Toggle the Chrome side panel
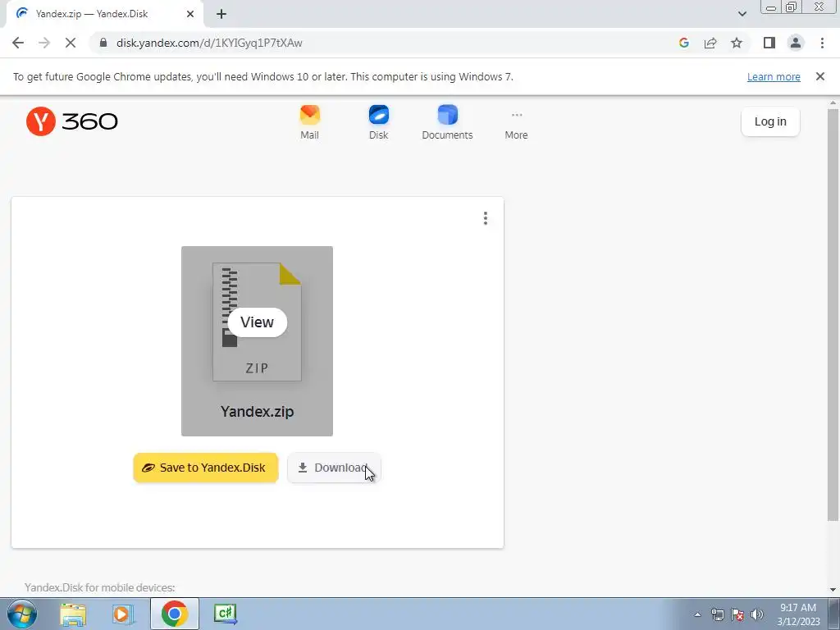This screenshot has width=840, height=630. 769,43
